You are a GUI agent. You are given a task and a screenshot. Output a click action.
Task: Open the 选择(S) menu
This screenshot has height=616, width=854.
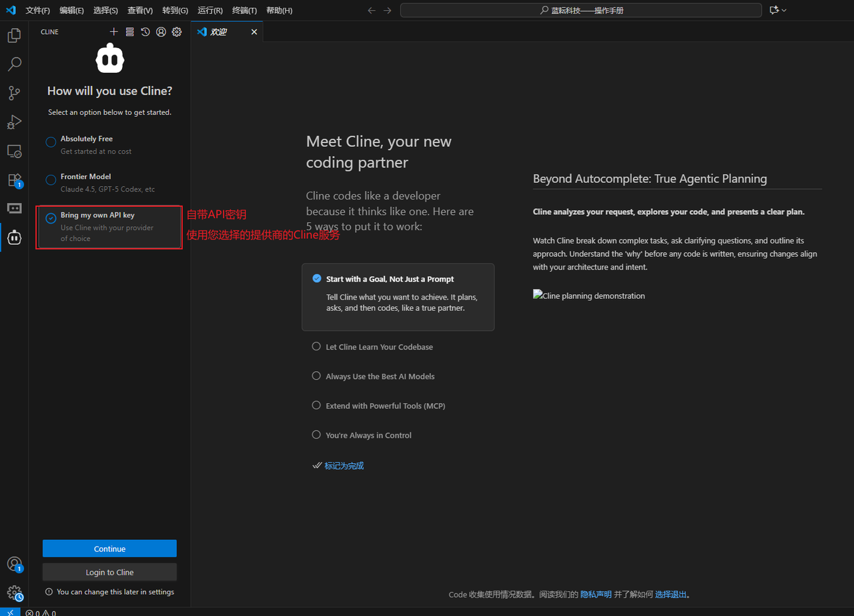105,11
